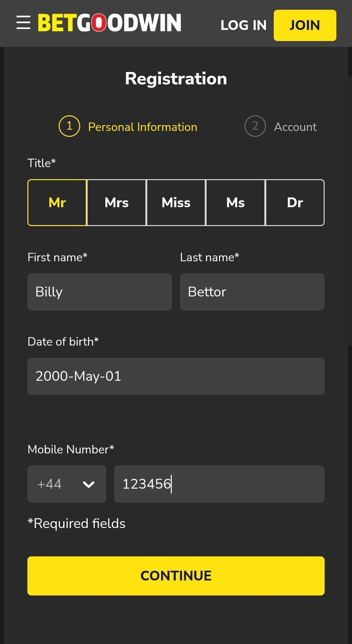Click step 2 circle icon
352x644 pixels.
pos(255,126)
